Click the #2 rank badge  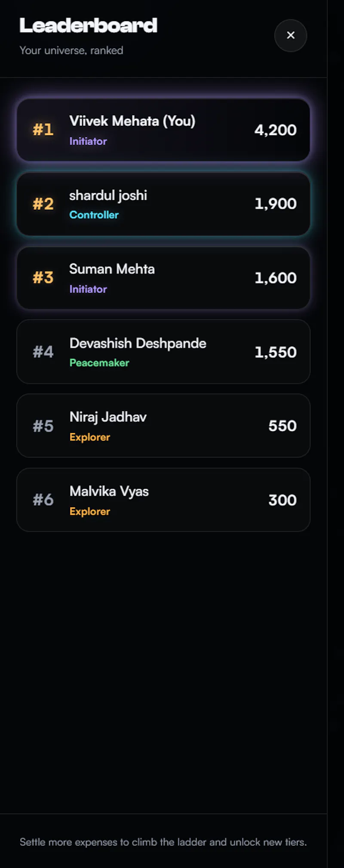43,204
